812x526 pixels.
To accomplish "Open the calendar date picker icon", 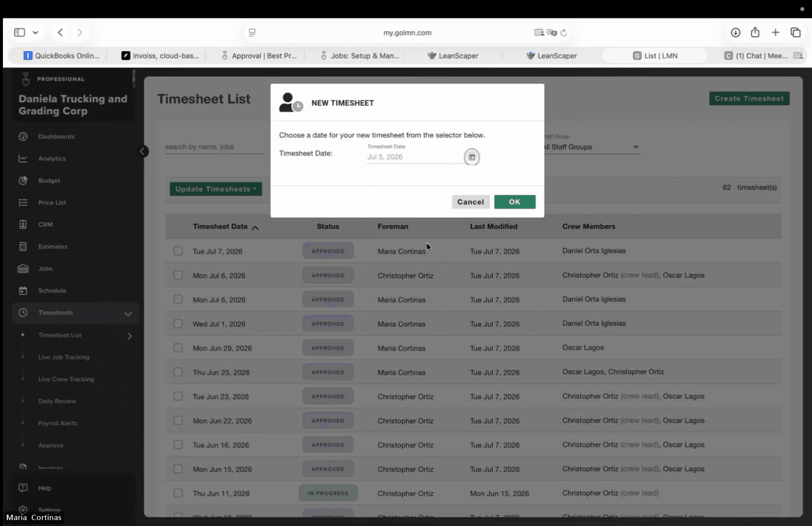I will click(x=472, y=157).
